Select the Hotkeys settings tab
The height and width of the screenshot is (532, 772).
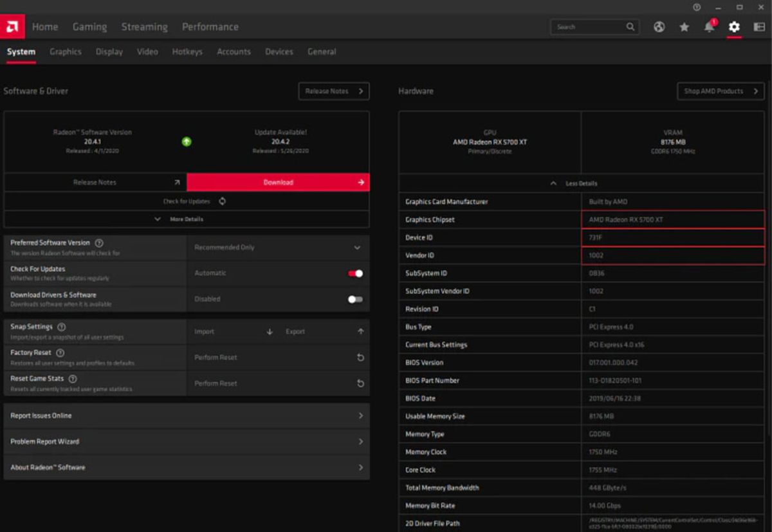click(x=187, y=52)
